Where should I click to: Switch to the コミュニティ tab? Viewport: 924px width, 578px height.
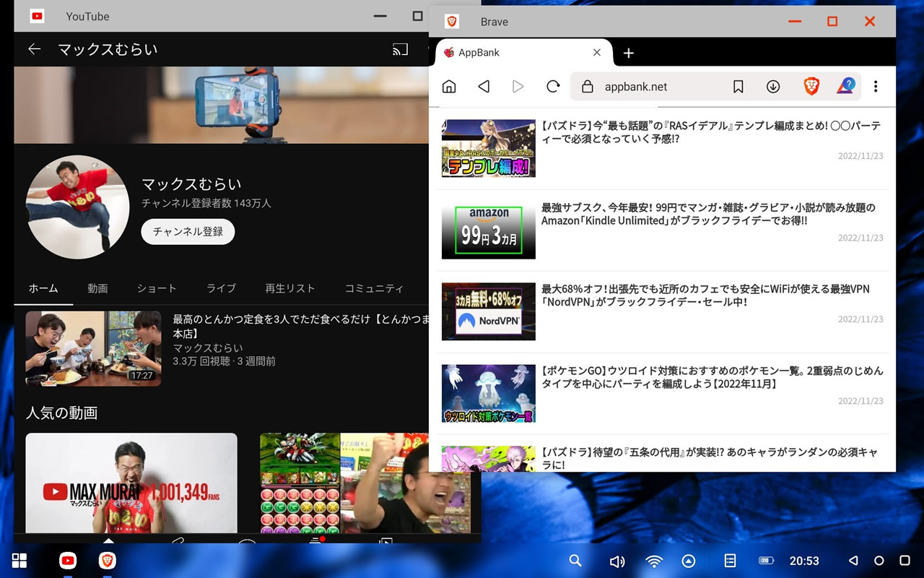(x=374, y=288)
